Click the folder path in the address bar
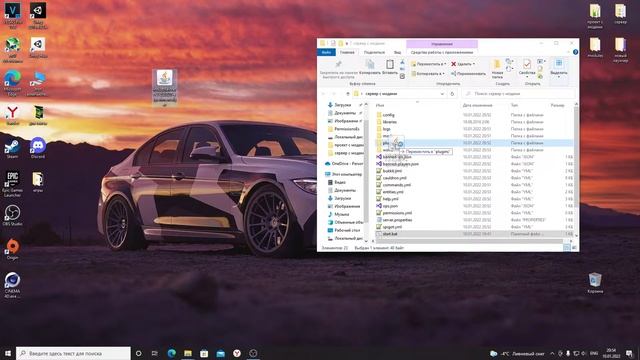Screen dimensions: 640x360 point(381,94)
